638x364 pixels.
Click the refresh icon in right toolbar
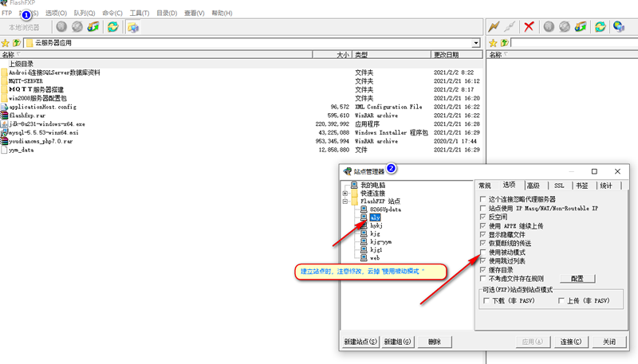point(599,27)
